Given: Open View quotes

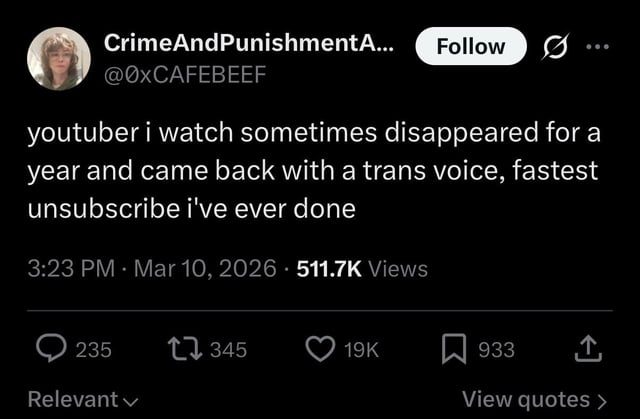Looking at the screenshot, I should coord(535,399).
